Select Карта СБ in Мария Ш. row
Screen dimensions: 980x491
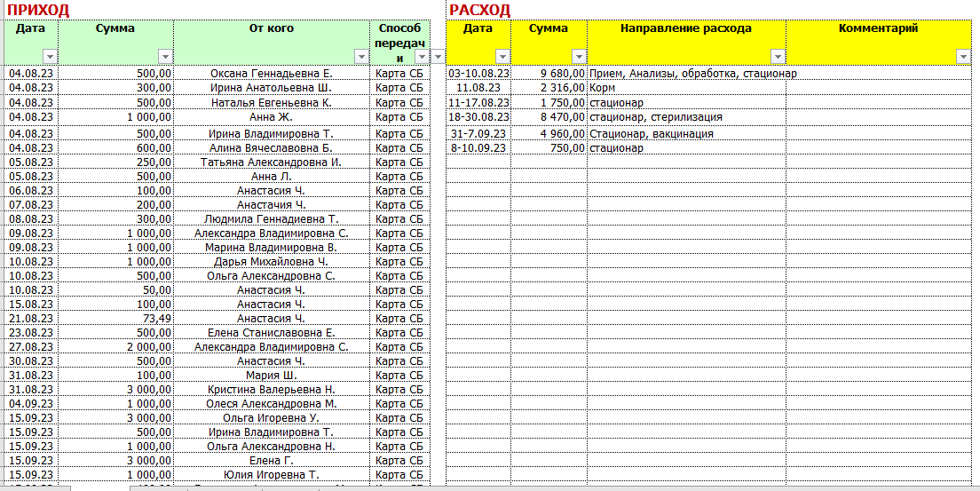[x=399, y=376]
